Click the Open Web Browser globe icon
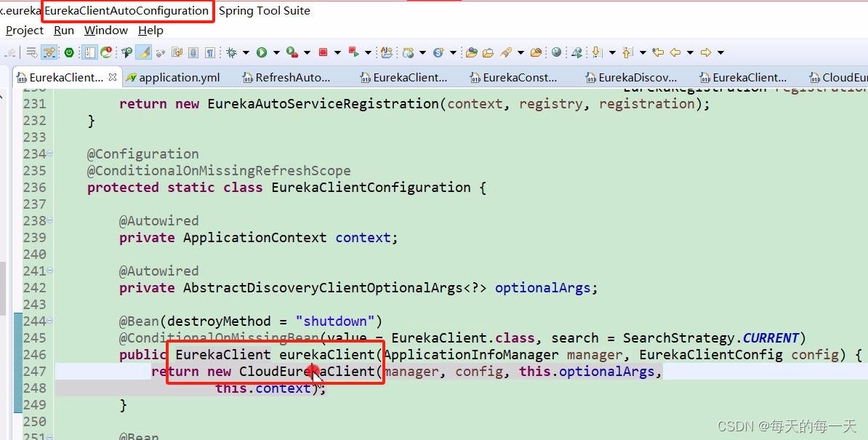Image resolution: width=868 pixels, height=440 pixels. pos(556,52)
